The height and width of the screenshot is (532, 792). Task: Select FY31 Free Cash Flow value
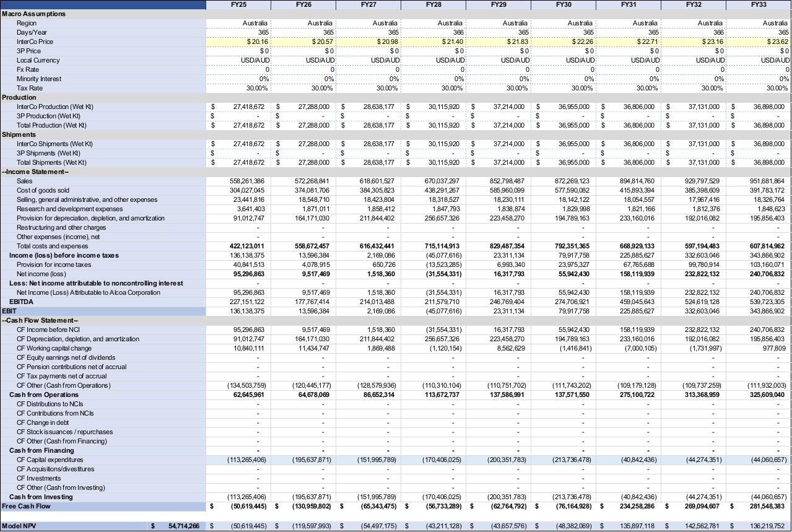point(629,506)
